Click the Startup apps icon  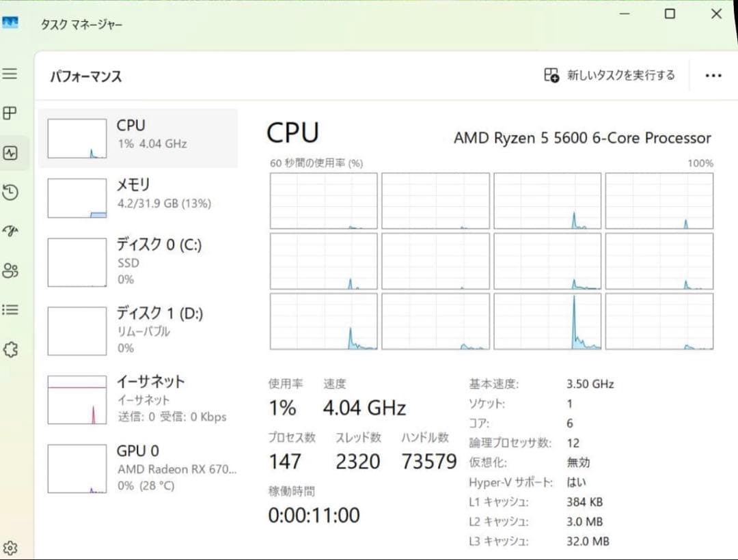pyautogui.click(x=10, y=231)
